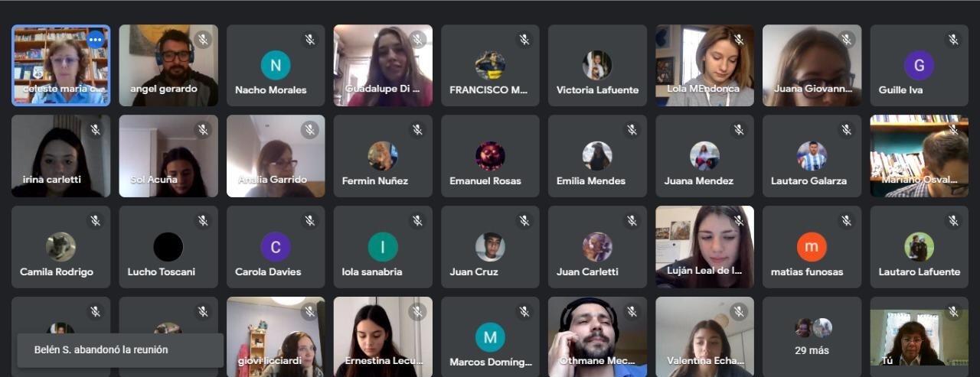This screenshot has width=980, height=377.
Task: Click muted mic icon on Lautaro Lafuente tile
Action: coord(952,221)
